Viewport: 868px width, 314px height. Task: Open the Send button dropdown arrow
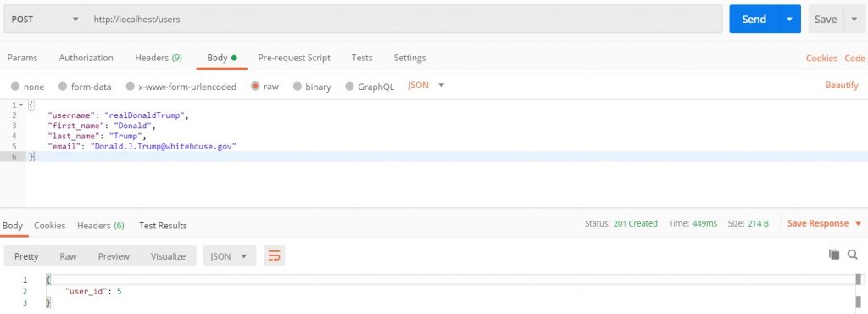(x=789, y=19)
